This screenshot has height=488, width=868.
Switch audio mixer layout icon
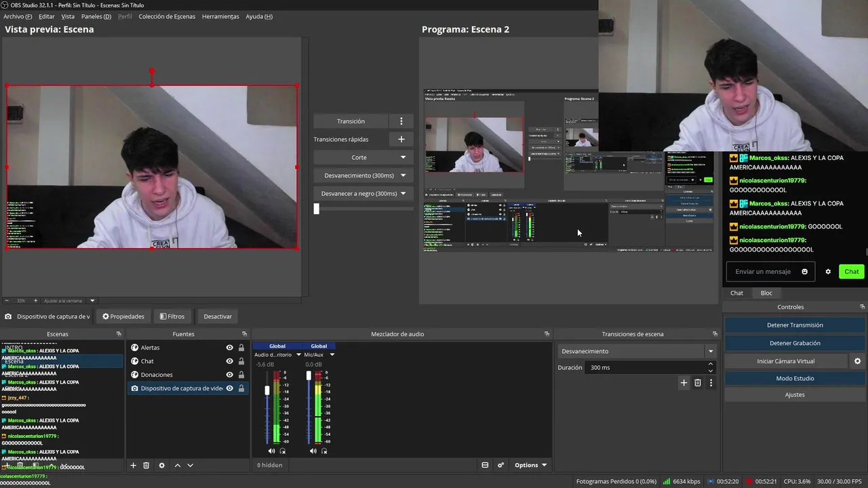tap(485, 465)
